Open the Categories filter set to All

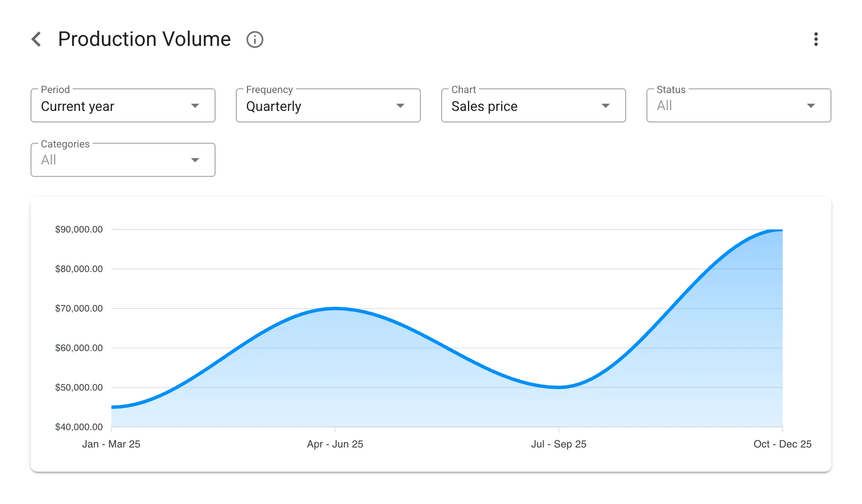click(x=122, y=160)
